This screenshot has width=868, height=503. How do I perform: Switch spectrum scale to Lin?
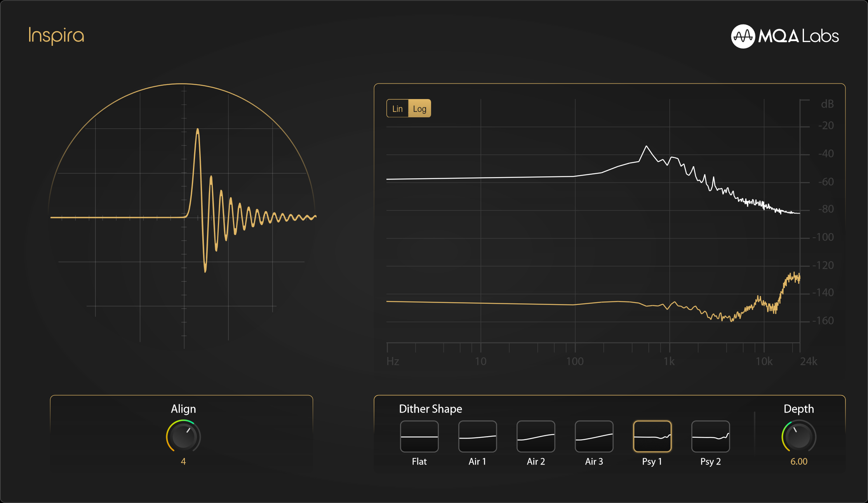[397, 108]
